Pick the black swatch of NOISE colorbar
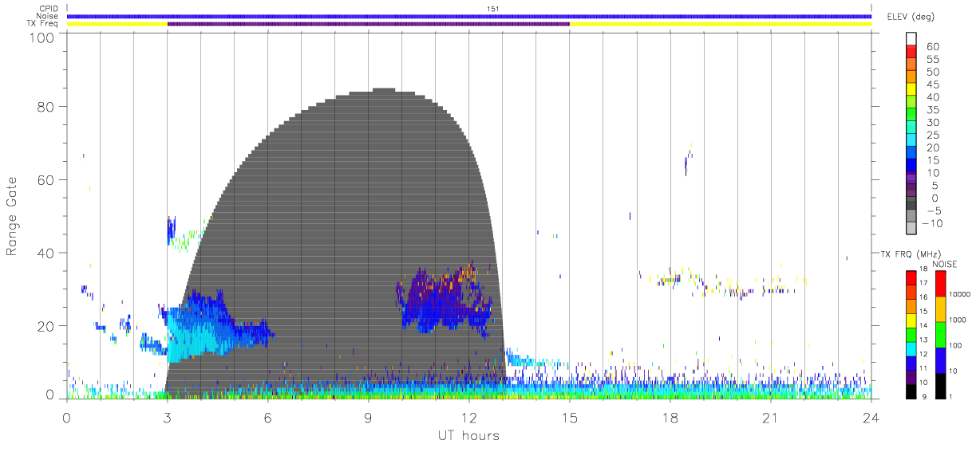Viewport: 980px width, 452px height. pyautogui.click(x=939, y=384)
